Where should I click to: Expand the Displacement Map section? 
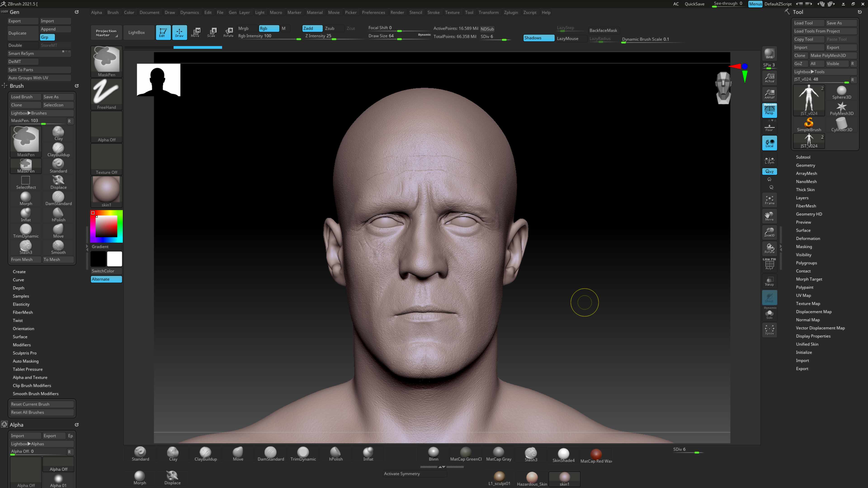pos(814,312)
